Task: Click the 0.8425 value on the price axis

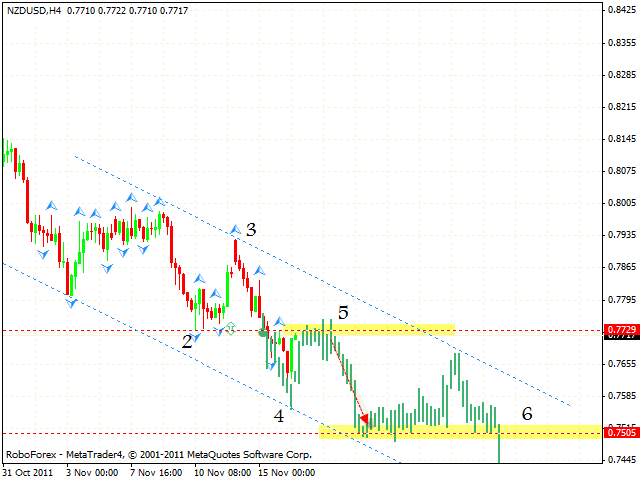Action: (x=620, y=11)
